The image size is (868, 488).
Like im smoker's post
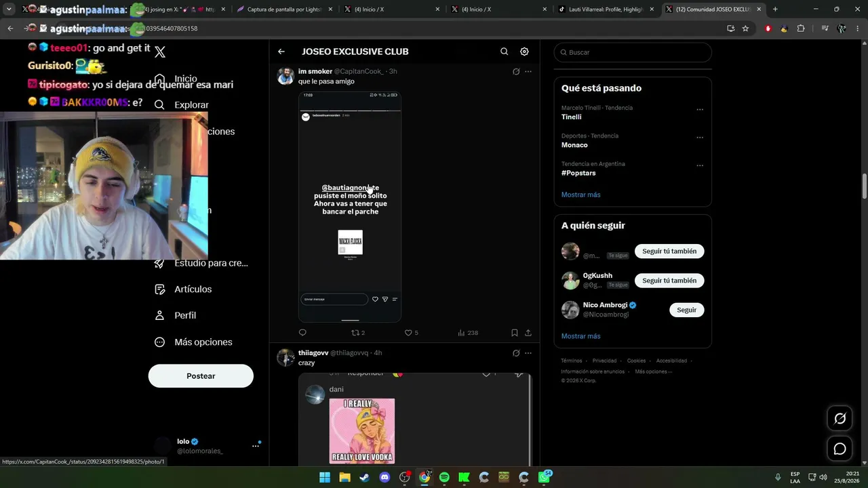tap(411, 333)
